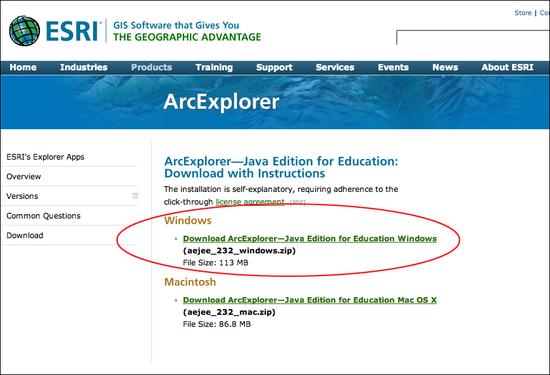This screenshot has height=375, width=550.
Task: Click the 'File Size: 113 MB' text
Action: pos(215,263)
